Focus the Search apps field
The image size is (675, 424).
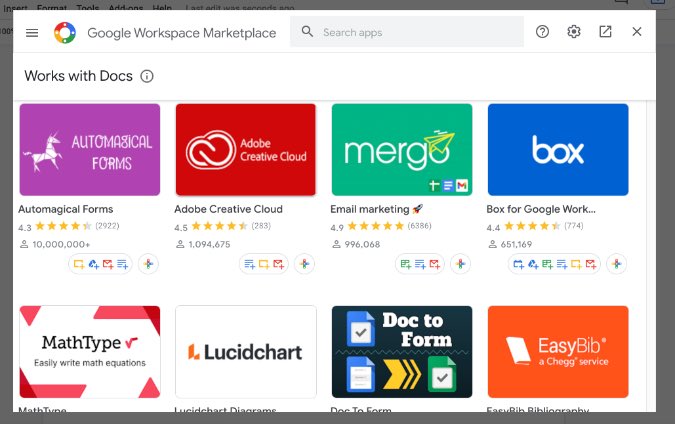tap(407, 32)
